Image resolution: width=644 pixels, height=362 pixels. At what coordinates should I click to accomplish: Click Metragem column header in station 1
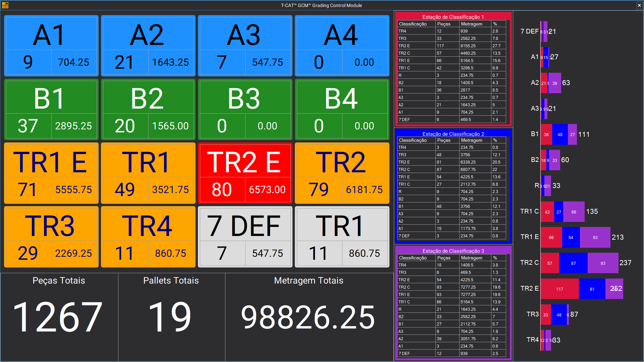click(x=475, y=24)
